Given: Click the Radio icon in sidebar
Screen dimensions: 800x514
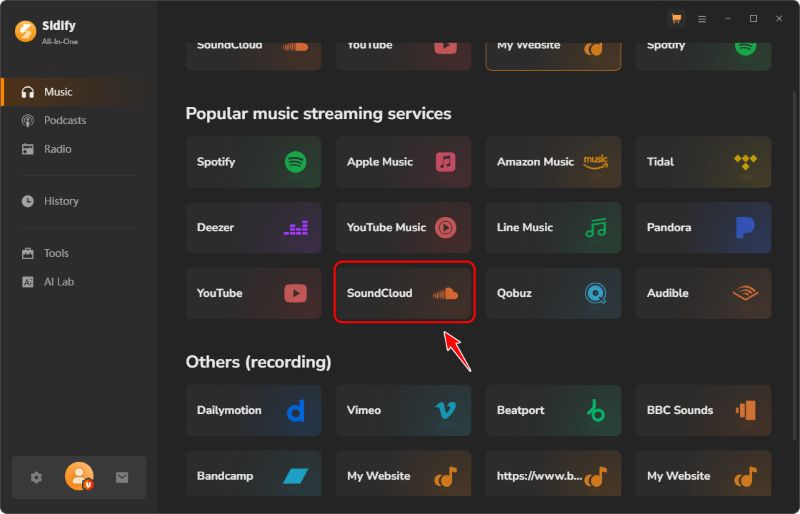Looking at the screenshot, I should [28, 149].
